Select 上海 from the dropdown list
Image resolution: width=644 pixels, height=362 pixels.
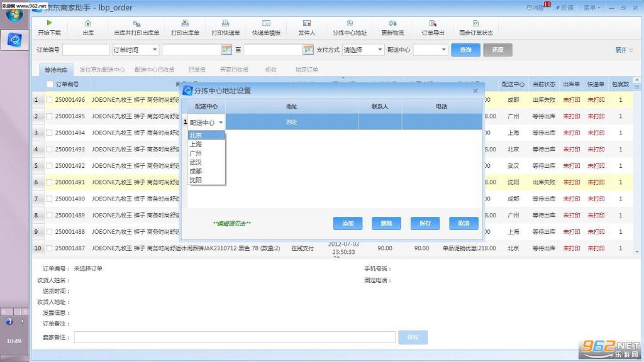(206, 144)
